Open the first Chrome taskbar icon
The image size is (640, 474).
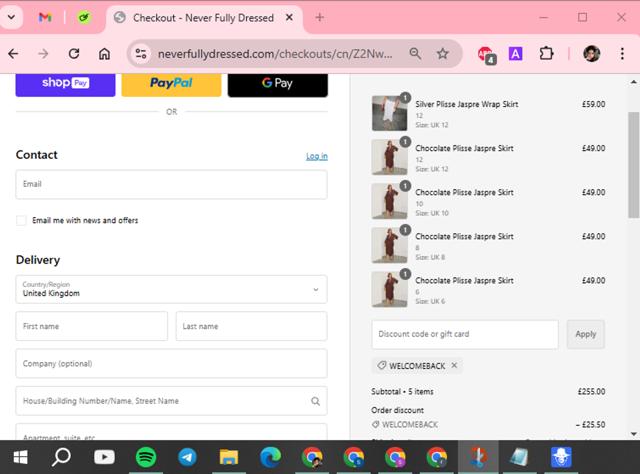click(x=312, y=457)
